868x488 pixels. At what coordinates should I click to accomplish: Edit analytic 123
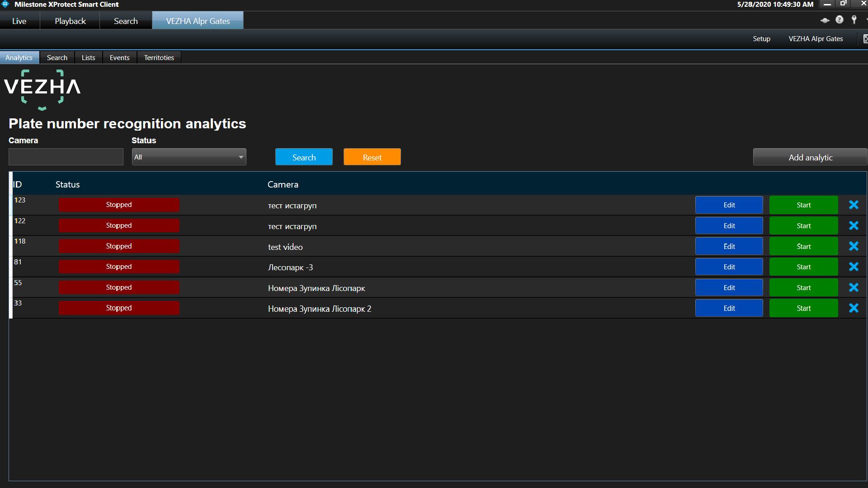[x=729, y=205]
